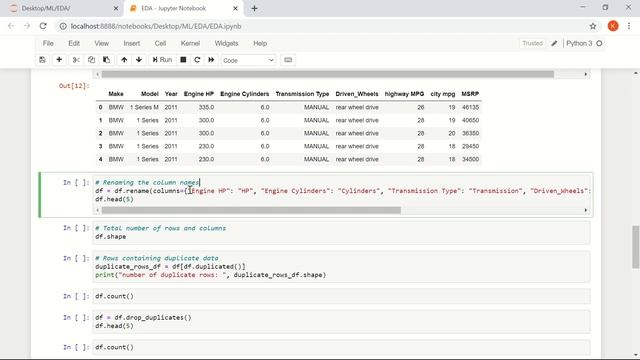This screenshot has height=360, width=640.
Task: Open the Widgets menu
Action: pos(226,43)
